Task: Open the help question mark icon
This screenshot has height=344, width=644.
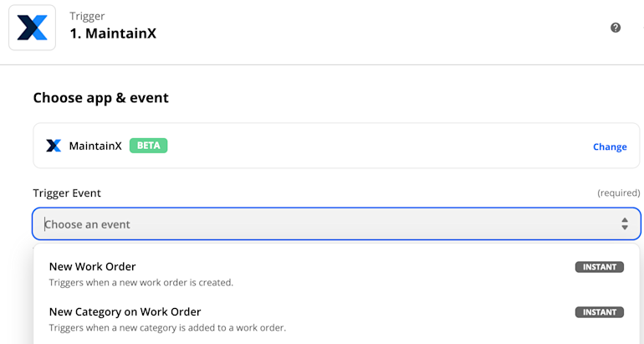Action: pos(616,28)
